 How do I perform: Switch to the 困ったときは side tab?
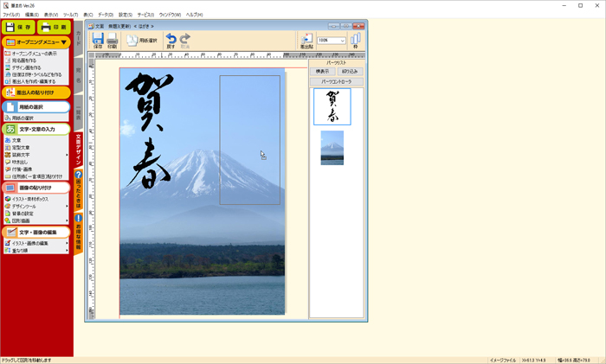(78, 186)
